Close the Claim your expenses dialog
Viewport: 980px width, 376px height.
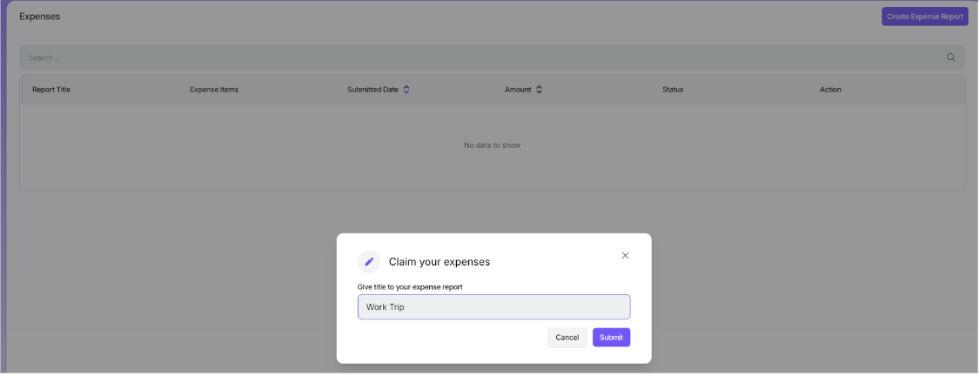click(x=625, y=256)
